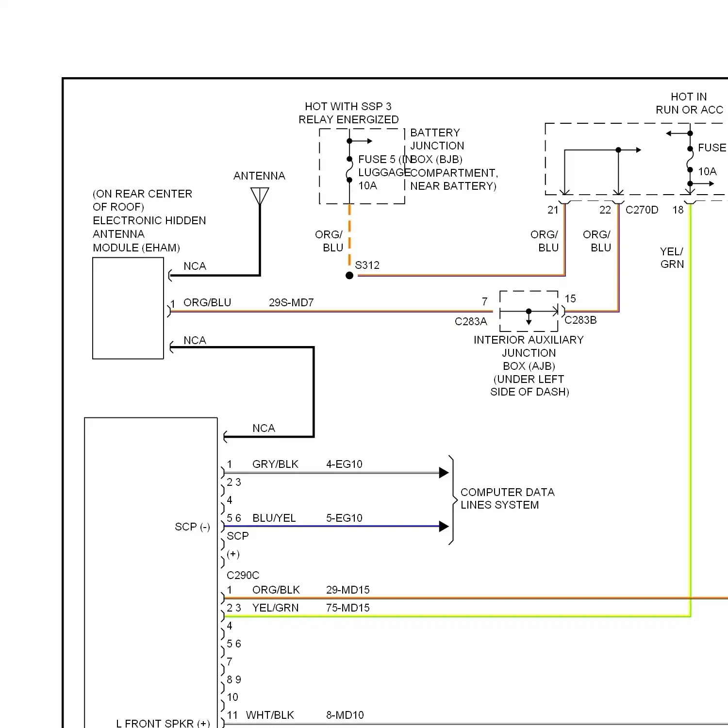This screenshot has height=728, width=728.
Task: Click the 29S-MD7 circuit code
Action: (x=291, y=302)
